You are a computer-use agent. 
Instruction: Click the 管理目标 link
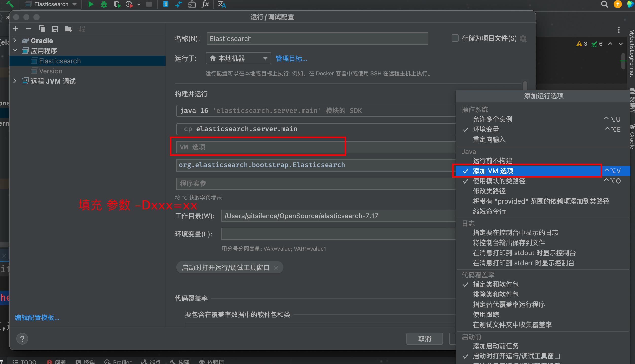[291, 58]
